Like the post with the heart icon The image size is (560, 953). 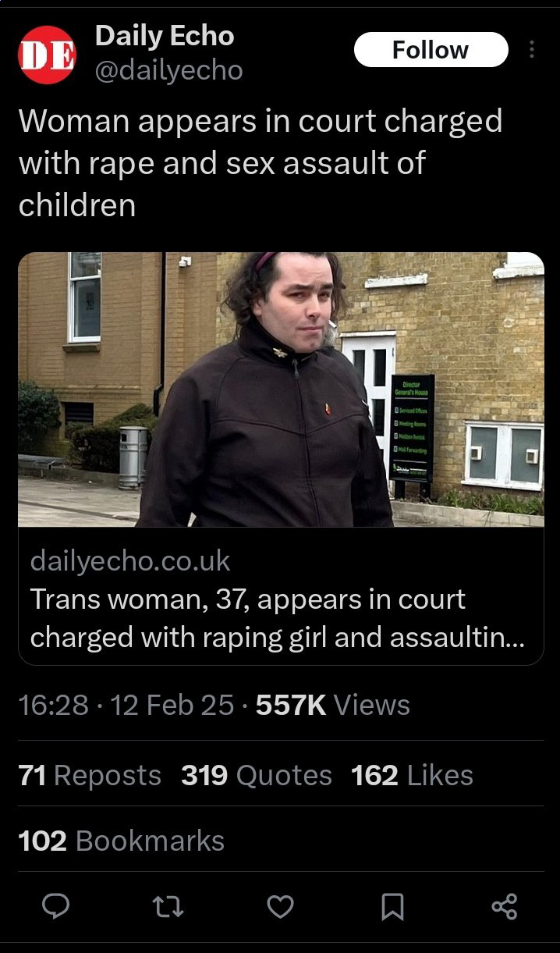(281, 906)
